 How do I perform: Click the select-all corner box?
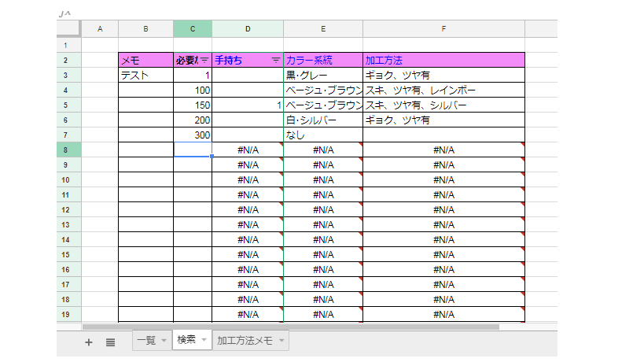pyautogui.click(x=68, y=28)
